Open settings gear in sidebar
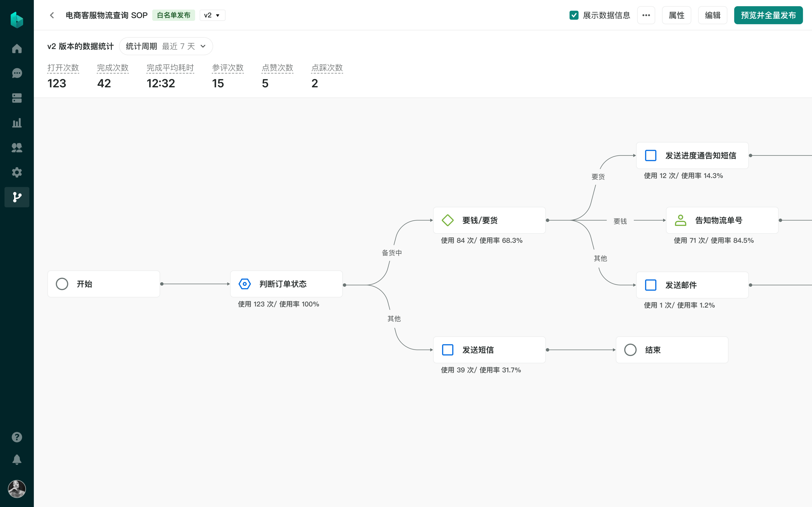Image resolution: width=812 pixels, height=507 pixels. pyautogui.click(x=17, y=172)
